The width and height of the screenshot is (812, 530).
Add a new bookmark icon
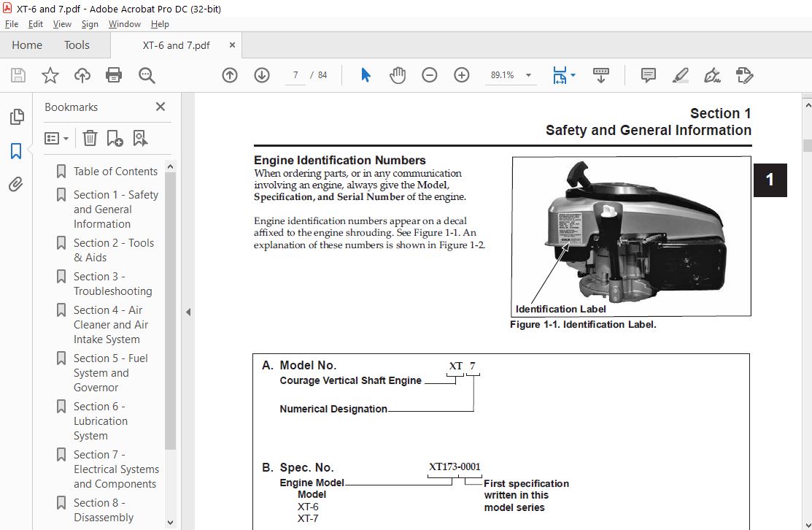pyautogui.click(x=115, y=138)
